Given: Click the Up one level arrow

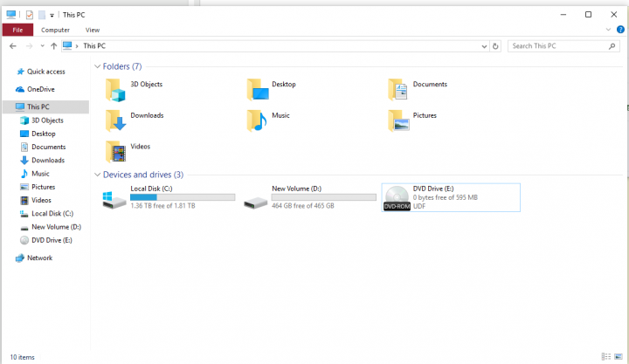Looking at the screenshot, I should click(54, 46).
